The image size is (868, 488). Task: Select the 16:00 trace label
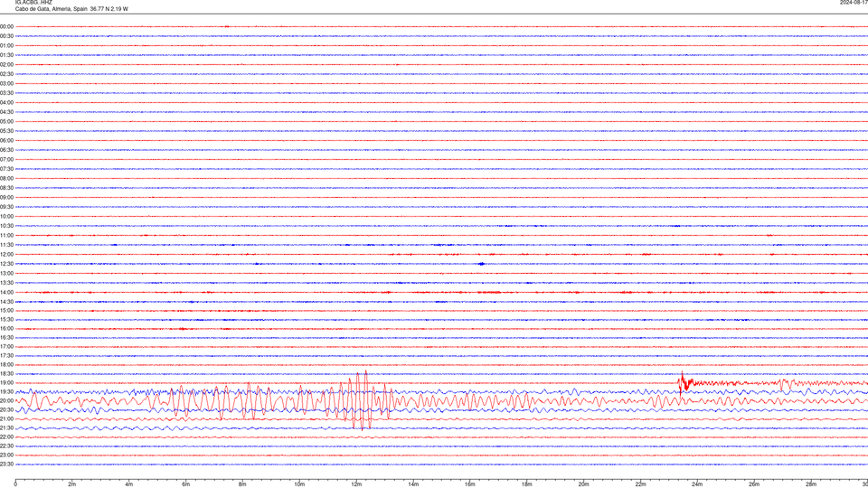(6, 329)
